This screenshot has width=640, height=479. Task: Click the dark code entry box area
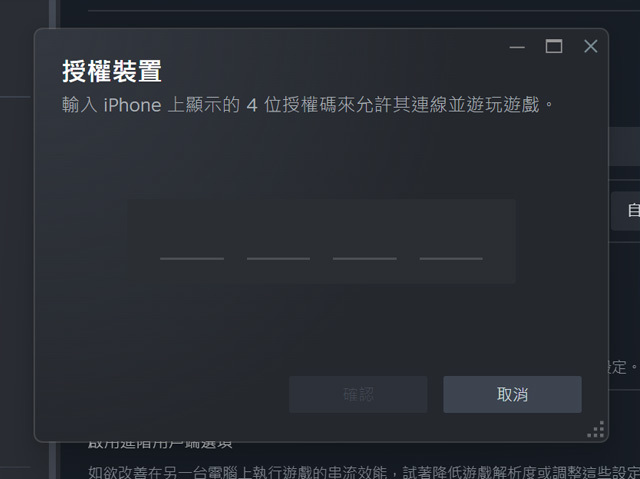pyautogui.click(x=320, y=241)
